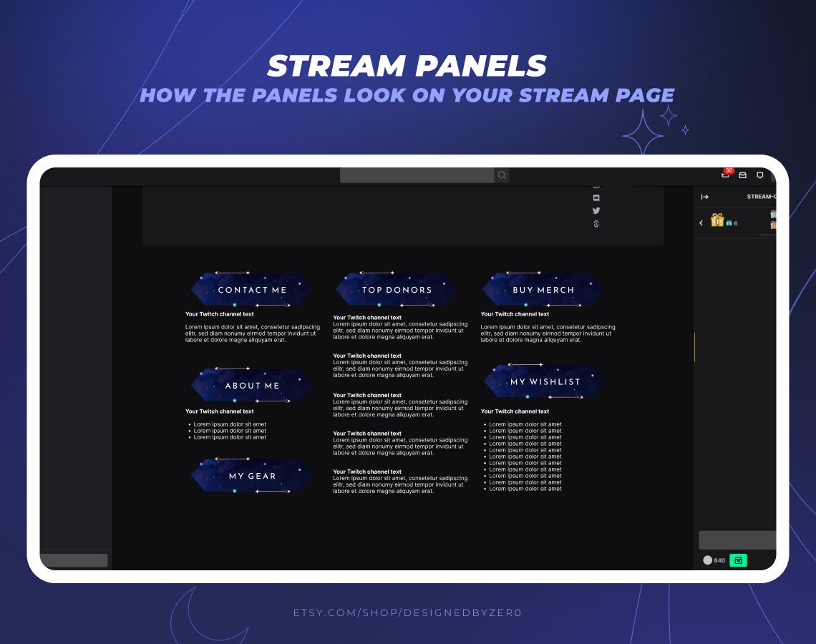
Task: Open whispers with the red 30 badge
Action: click(725, 175)
